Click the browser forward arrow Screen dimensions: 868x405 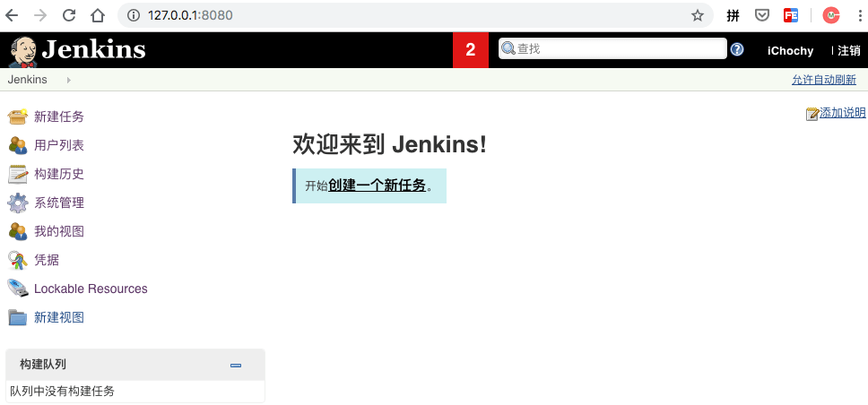click(39, 15)
